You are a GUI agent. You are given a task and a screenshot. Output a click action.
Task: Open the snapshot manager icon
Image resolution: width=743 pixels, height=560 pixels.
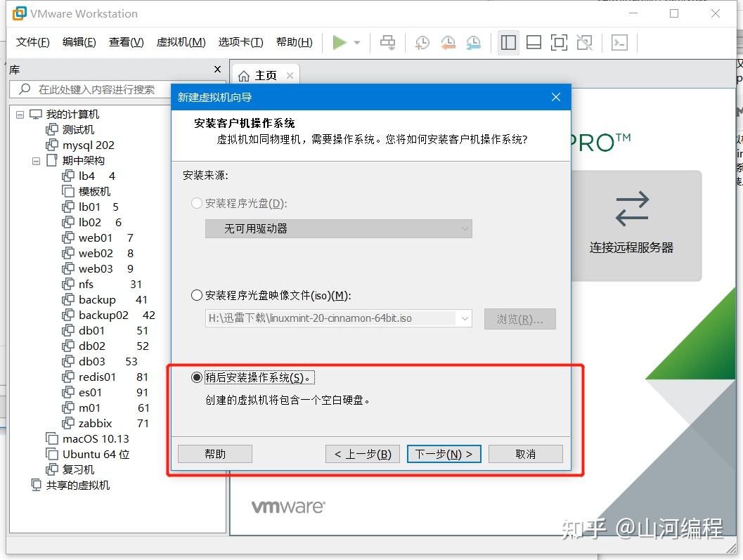click(473, 43)
